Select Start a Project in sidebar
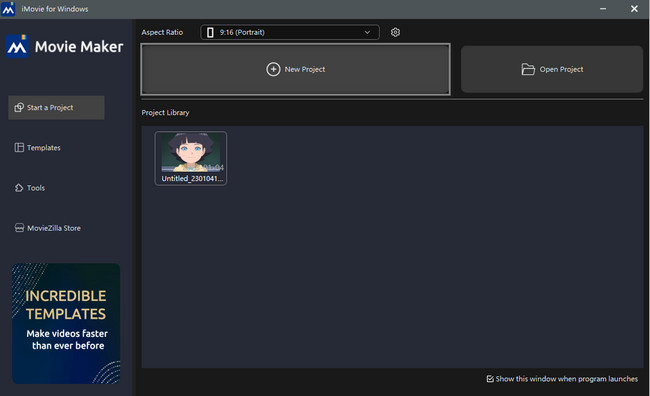Viewport: 650px width, 396px height. click(56, 107)
